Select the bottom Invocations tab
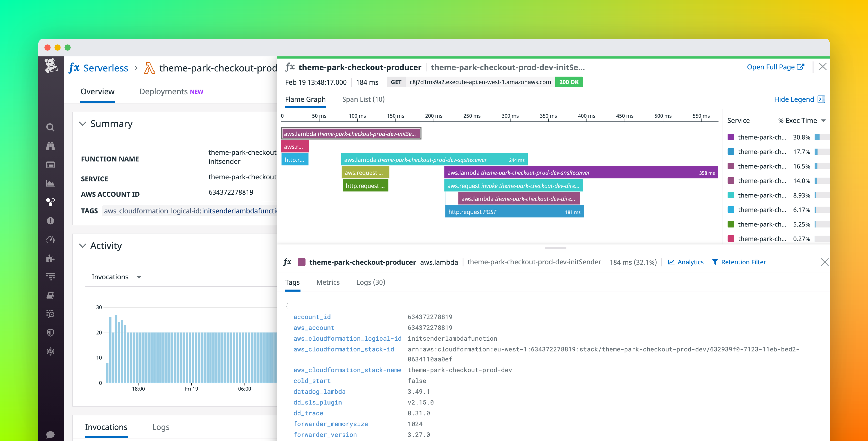The width and height of the screenshot is (868, 441). pos(106,427)
